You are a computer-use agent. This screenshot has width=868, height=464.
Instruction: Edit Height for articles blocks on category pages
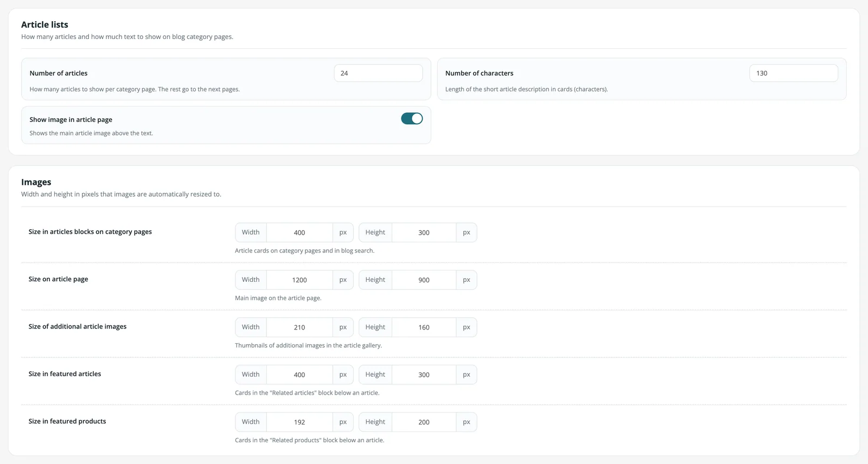pyautogui.click(x=424, y=233)
